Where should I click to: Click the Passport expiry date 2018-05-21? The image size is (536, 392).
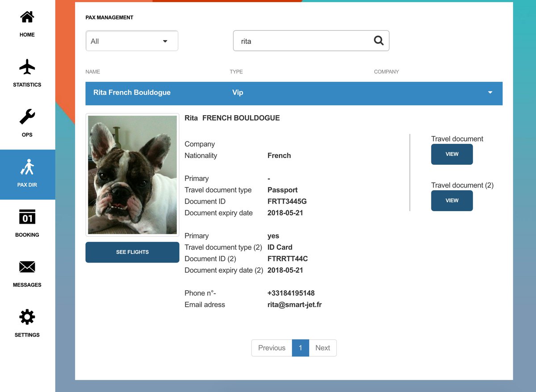pos(285,213)
